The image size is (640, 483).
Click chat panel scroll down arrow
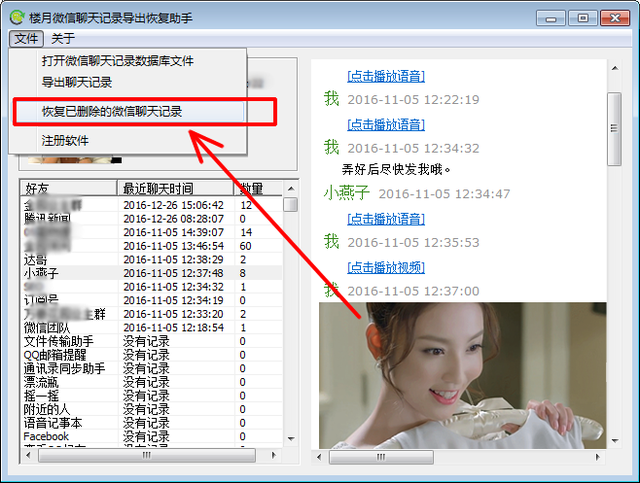click(x=615, y=441)
